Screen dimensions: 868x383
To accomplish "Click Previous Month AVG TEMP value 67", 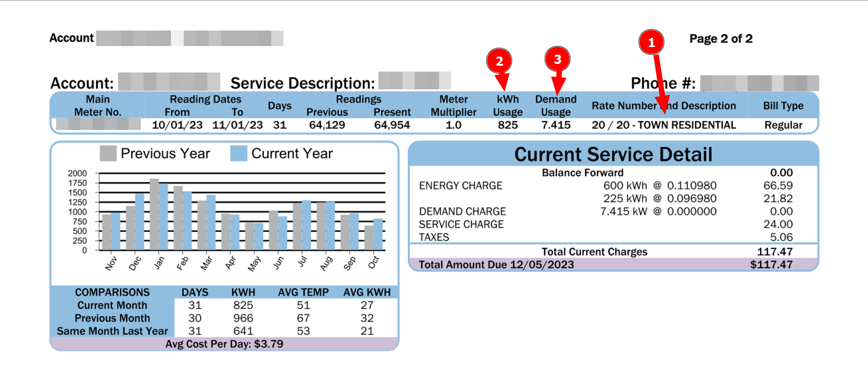I will pyautogui.click(x=303, y=318).
